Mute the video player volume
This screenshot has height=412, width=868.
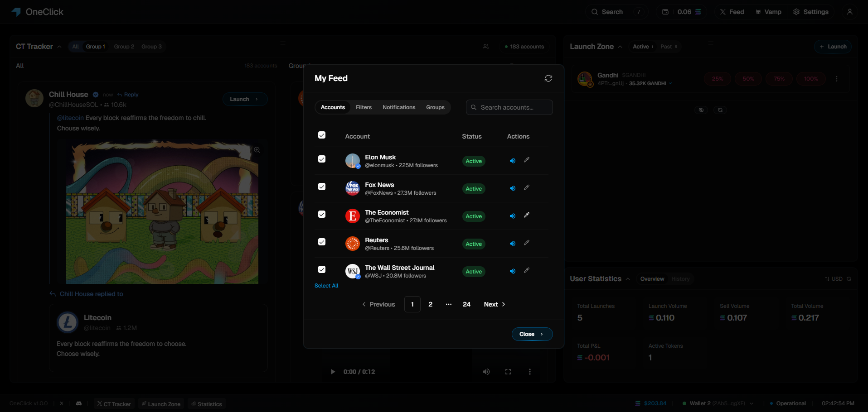[486, 372]
